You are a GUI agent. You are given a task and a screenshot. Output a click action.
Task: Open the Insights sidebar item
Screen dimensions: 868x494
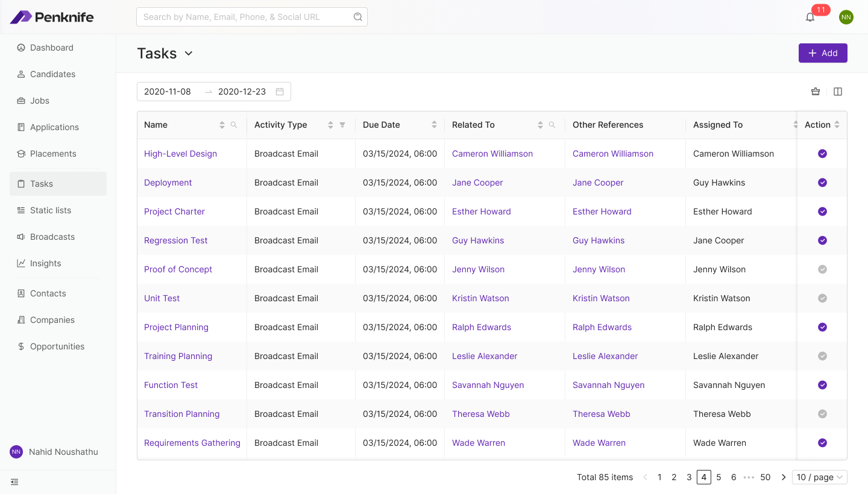click(58, 263)
